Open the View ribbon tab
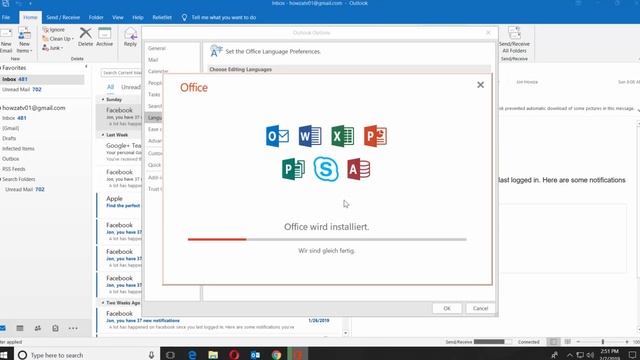640x360 pixels. click(x=118, y=18)
